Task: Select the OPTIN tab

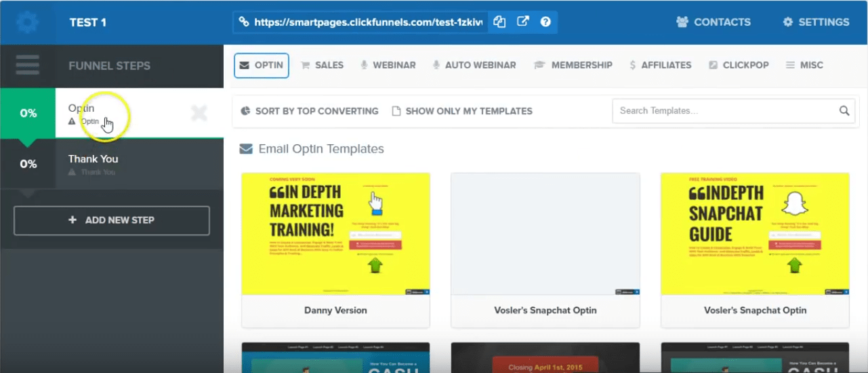Action: coord(262,66)
